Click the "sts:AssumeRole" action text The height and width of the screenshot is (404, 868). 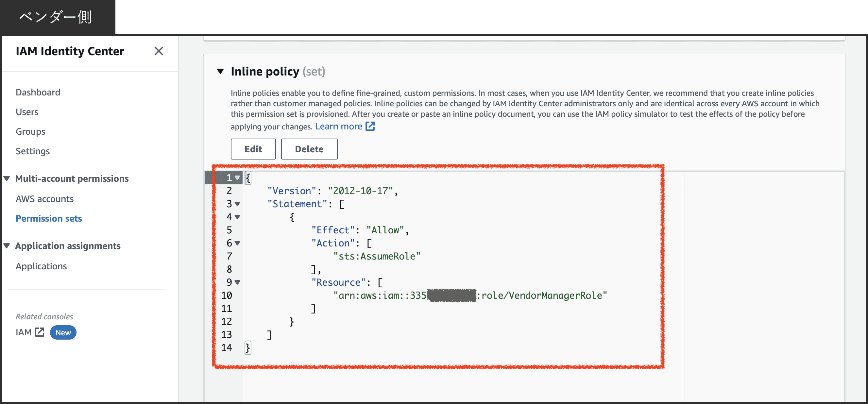point(377,256)
